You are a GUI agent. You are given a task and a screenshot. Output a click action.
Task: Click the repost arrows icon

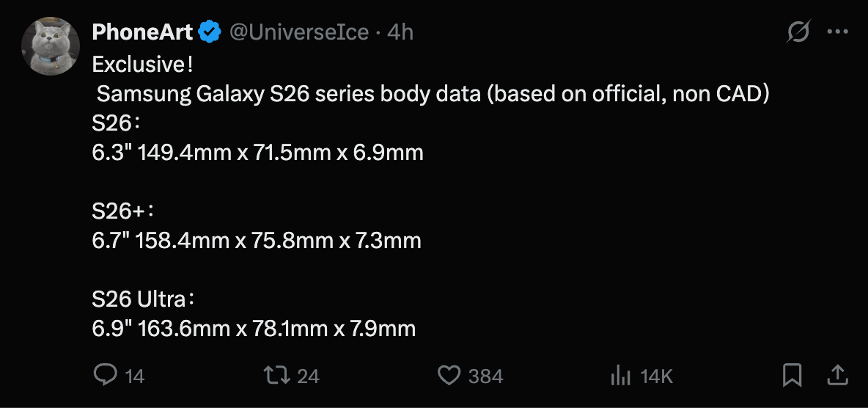(x=276, y=375)
